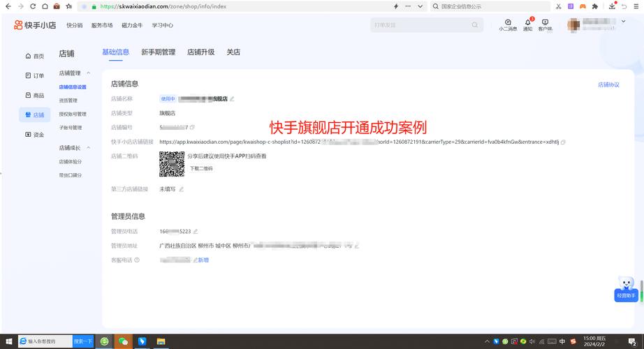This screenshot has width=644, height=349.
Task: Switch to 新手期管理 tab
Action: tap(158, 52)
